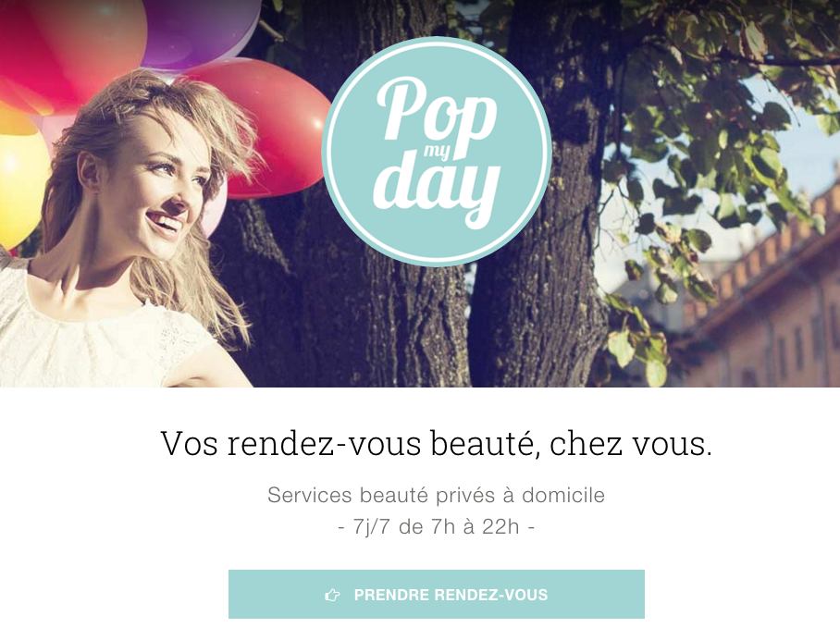Screen dimensions: 840x640
Task: Click the round Pop my day logo
Action: click(437, 151)
